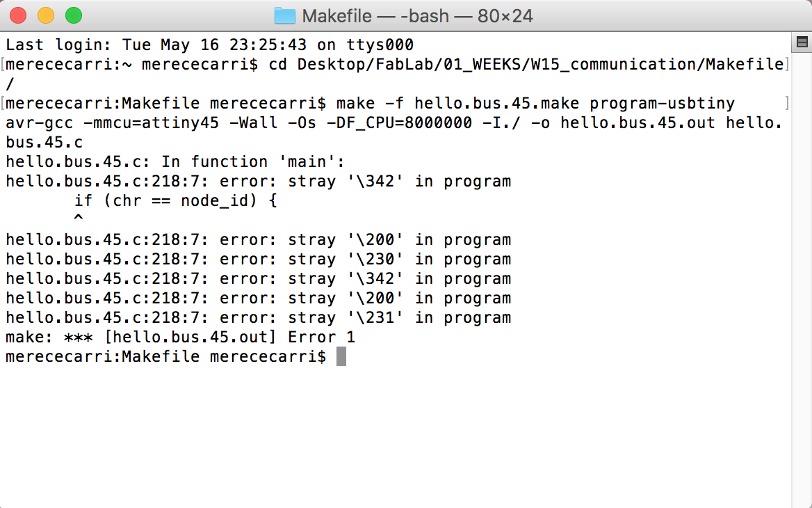Click the gray block cursor at the prompt
This screenshot has height=508, width=812.
(341, 356)
